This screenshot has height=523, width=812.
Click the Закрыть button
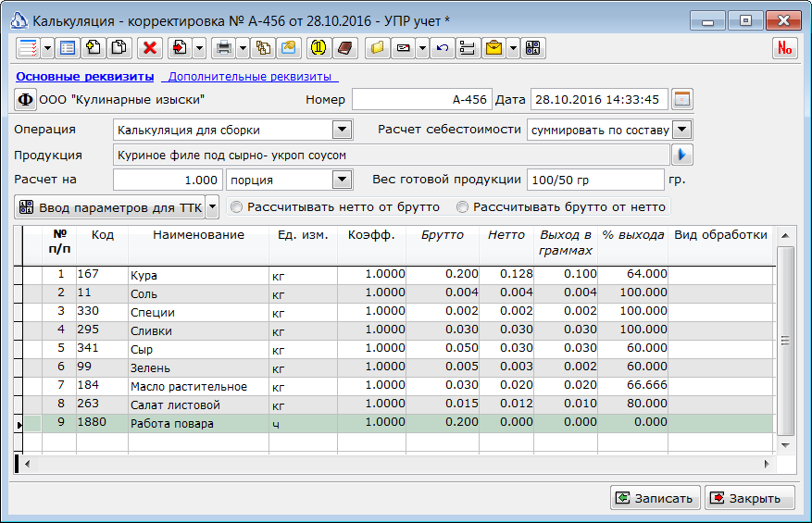tap(749, 498)
